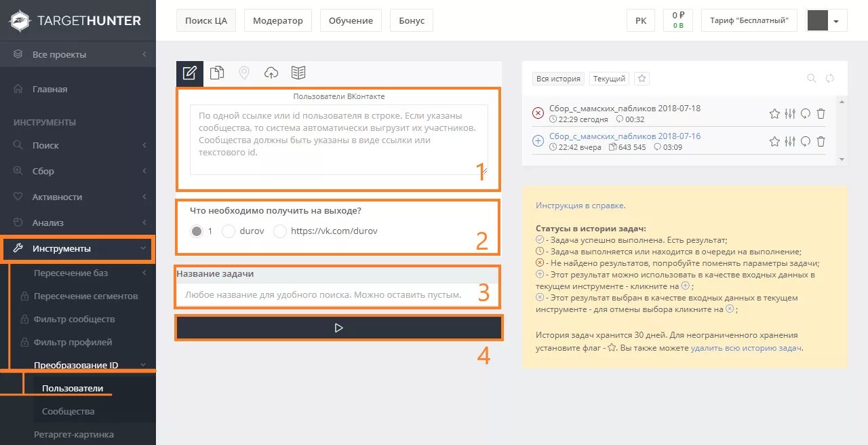Viewport: 868px width, 445px height.
Task: Open the Поиск ЦА top tab
Action: click(206, 20)
